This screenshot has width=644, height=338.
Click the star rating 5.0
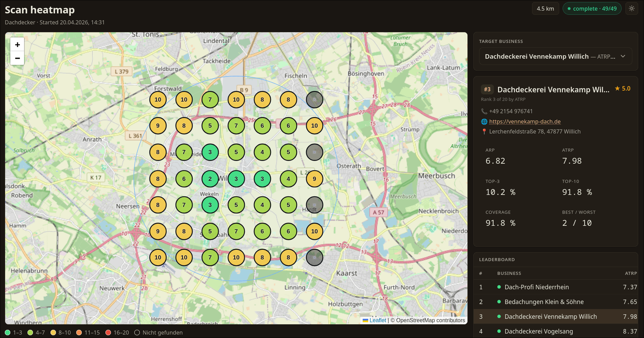[x=623, y=89]
